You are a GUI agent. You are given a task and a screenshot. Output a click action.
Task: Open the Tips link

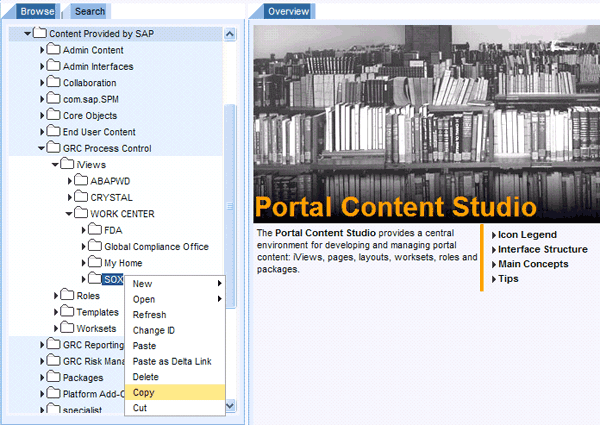[x=508, y=278]
